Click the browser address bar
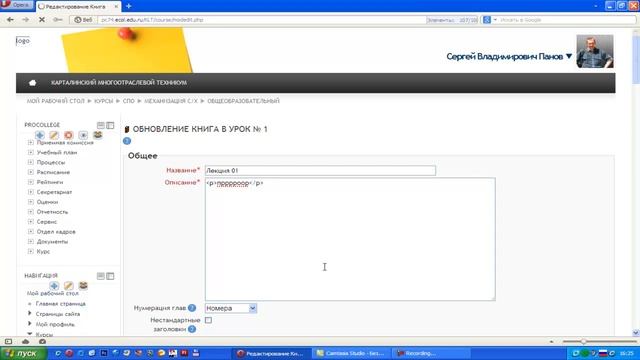 coord(261,20)
